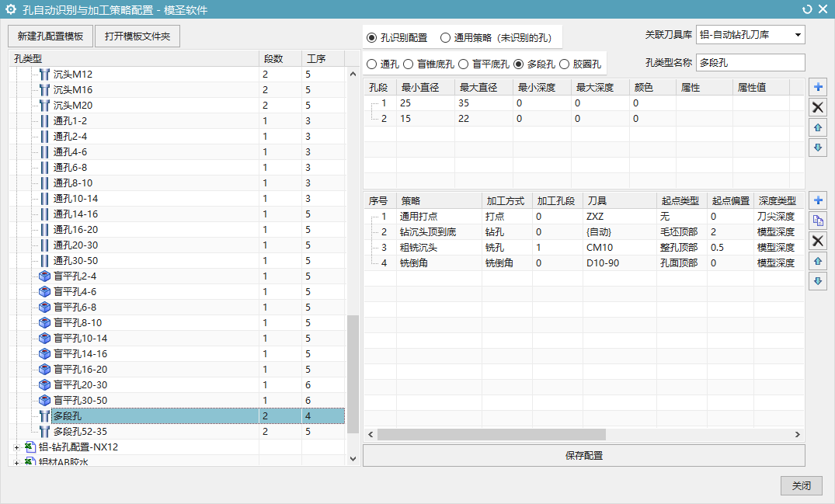Select the 通用打点 strategy row
Image resolution: width=835 pixels, height=504 pixels.
(x=583, y=217)
